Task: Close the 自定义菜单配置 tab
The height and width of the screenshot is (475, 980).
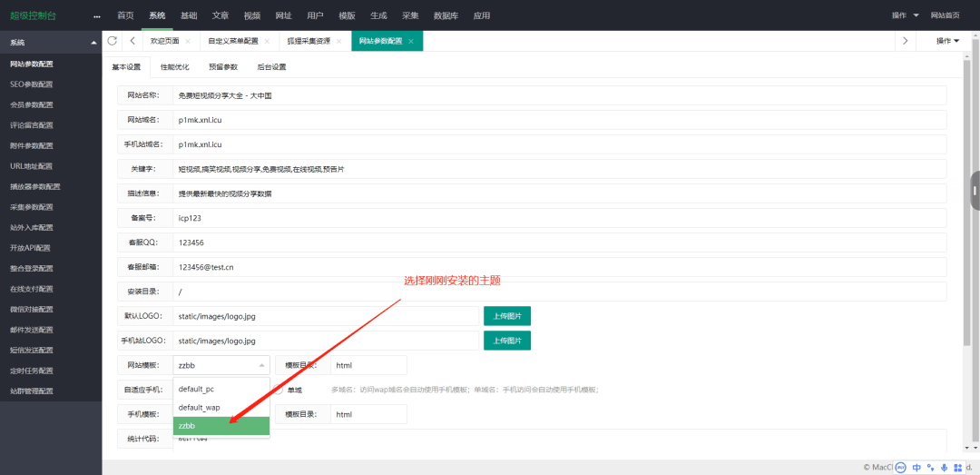Action: click(x=267, y=42)
